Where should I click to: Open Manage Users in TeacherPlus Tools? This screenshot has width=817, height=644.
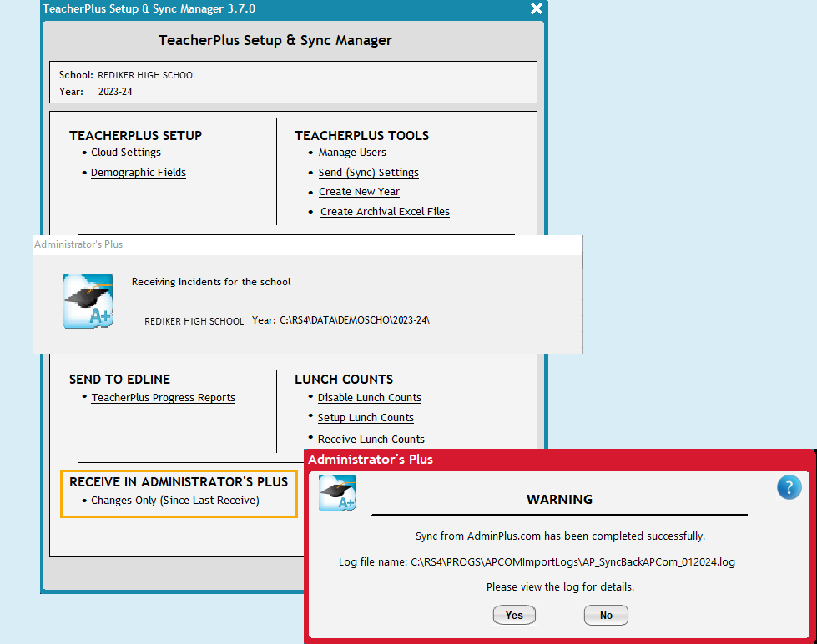352,152
